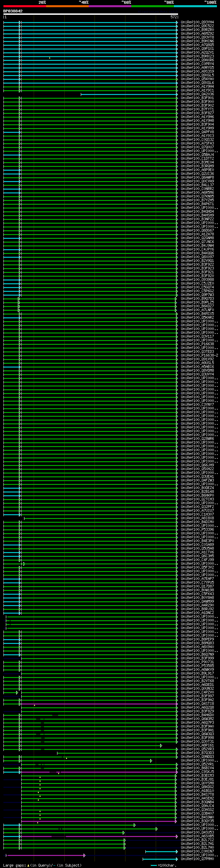220x868 pixels.
Task: Open hit UniRef100_B9HIN6
Action: [x=197, y=41]
